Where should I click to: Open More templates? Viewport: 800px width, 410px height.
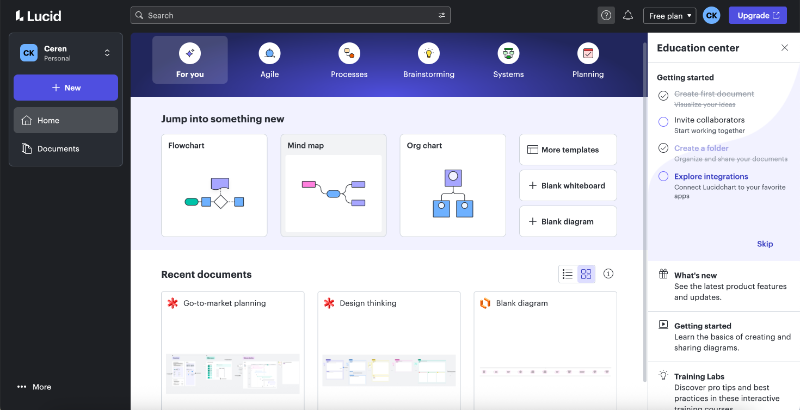(x=568, y=150)
